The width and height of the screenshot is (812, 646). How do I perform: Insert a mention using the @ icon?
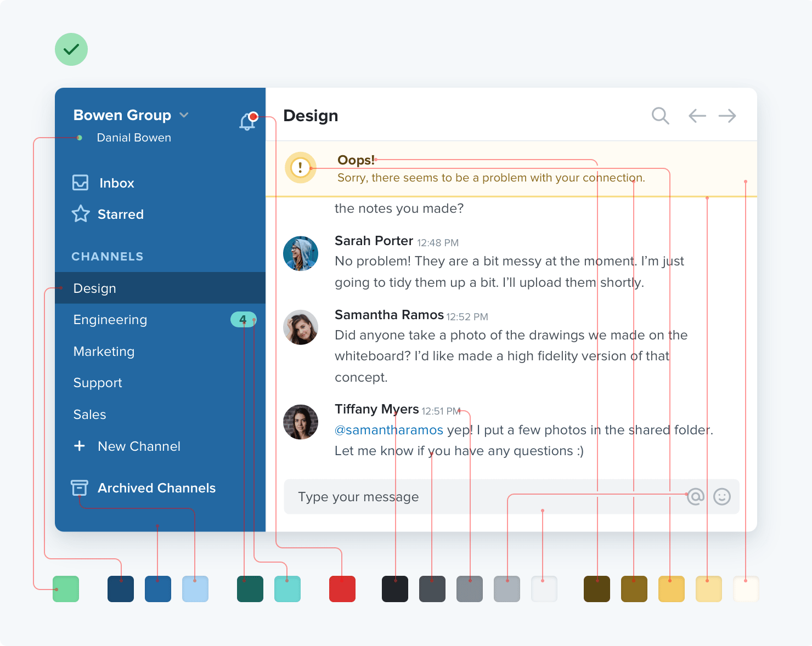tap(695, 497)
